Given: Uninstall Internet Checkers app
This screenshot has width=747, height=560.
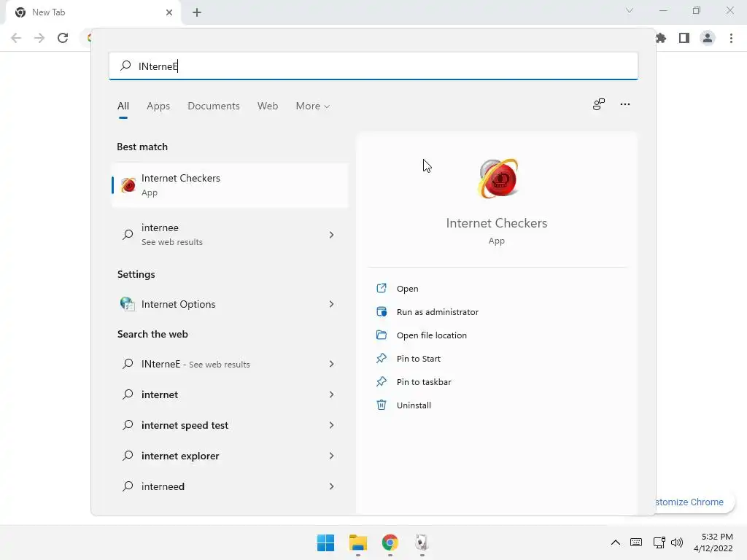Looking at the screenshot, I should (414, 405).
